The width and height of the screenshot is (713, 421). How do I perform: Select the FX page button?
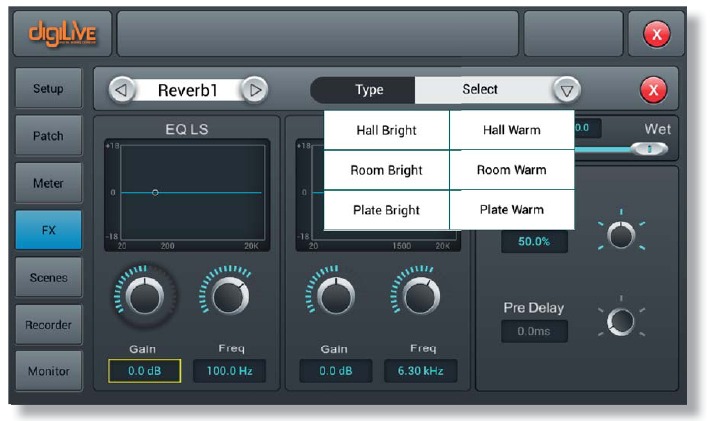coord(49,230)
